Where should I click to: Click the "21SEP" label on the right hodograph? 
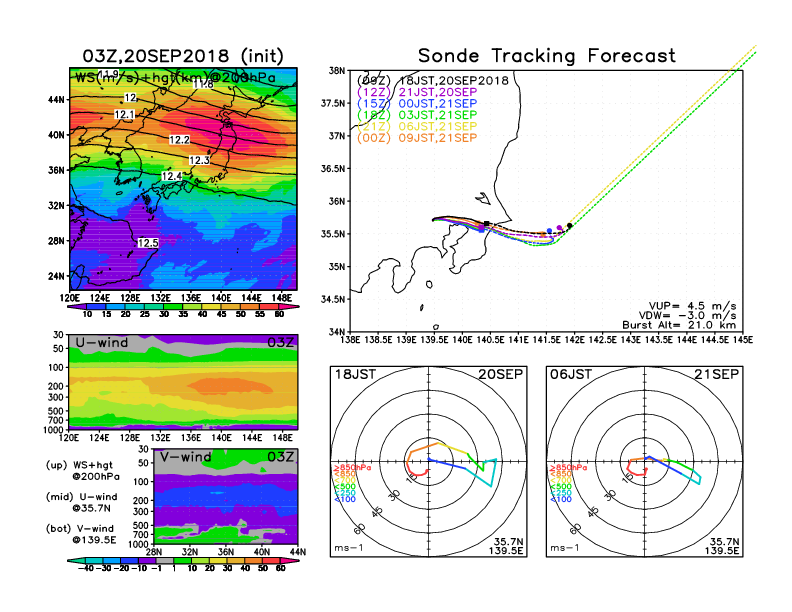(716, 374)
